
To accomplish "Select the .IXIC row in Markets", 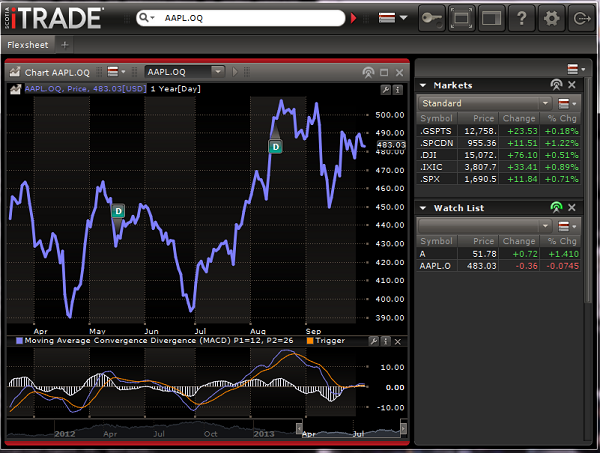I will (x=499, y=167).
